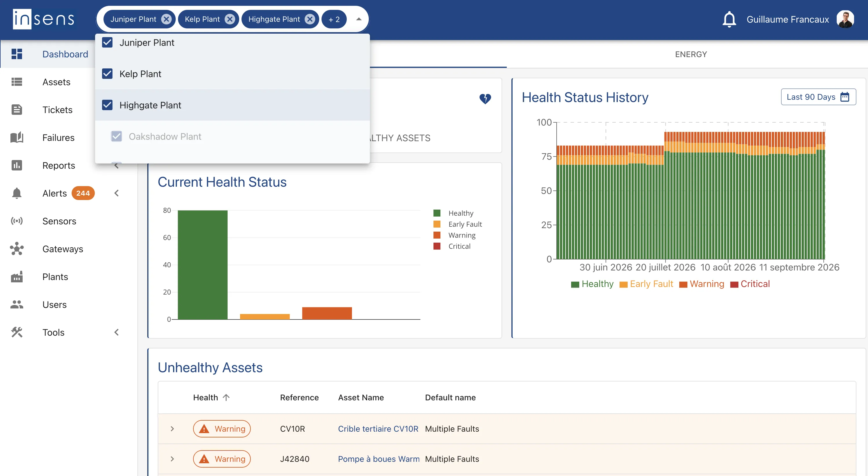Click the Users people icon
The image size is (868, 476).
pos(17,305)
